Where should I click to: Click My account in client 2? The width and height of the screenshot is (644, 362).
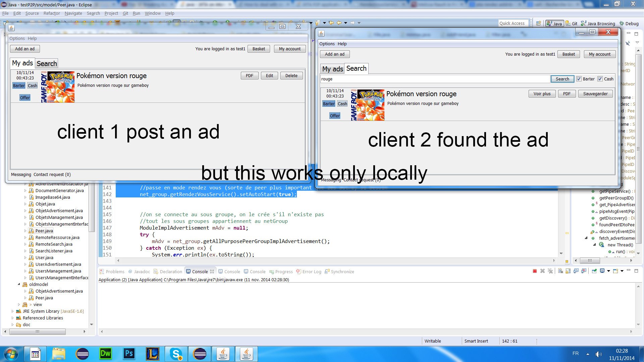tap(599, 54)
